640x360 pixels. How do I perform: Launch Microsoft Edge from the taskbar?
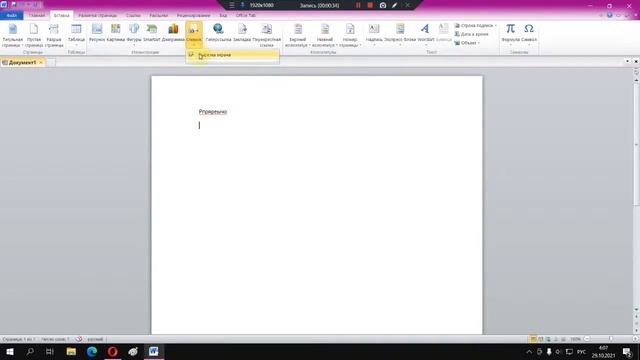pos(92,352)
